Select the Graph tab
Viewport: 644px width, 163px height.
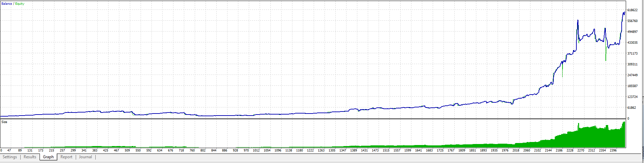click(x=48, y=157)
